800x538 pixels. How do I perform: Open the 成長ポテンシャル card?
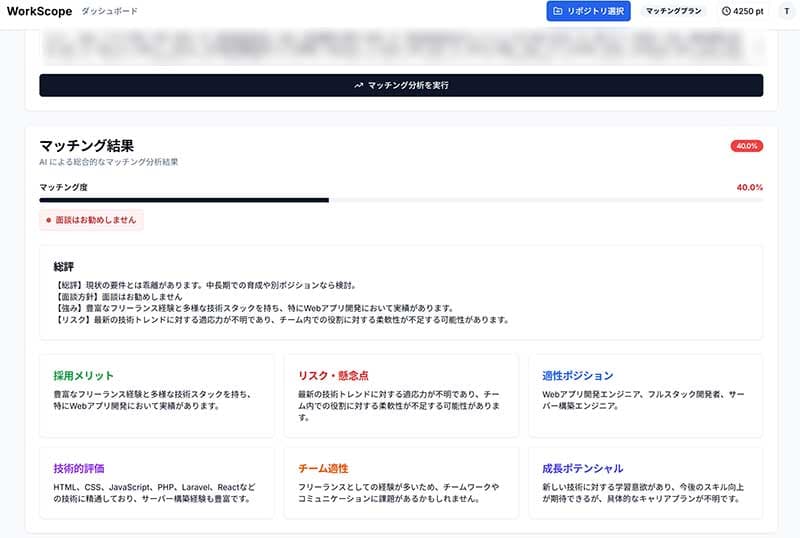[645, 484]
